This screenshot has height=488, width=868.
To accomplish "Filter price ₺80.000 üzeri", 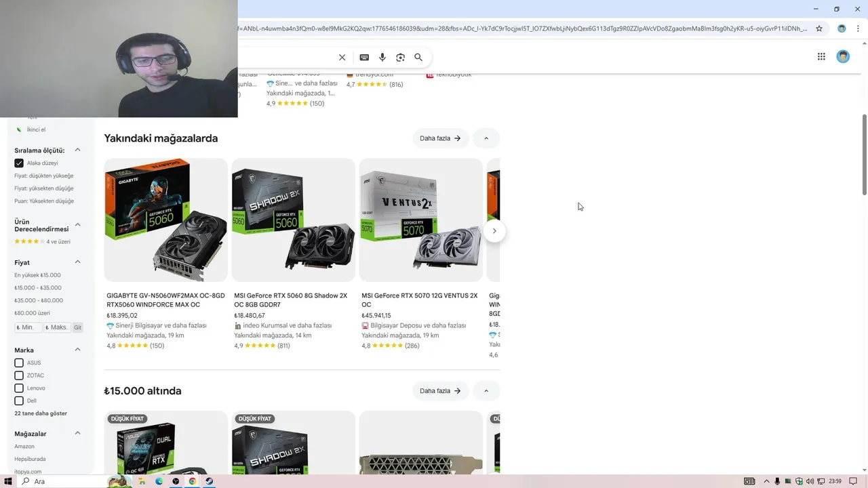I will click(x=33, y=313).
